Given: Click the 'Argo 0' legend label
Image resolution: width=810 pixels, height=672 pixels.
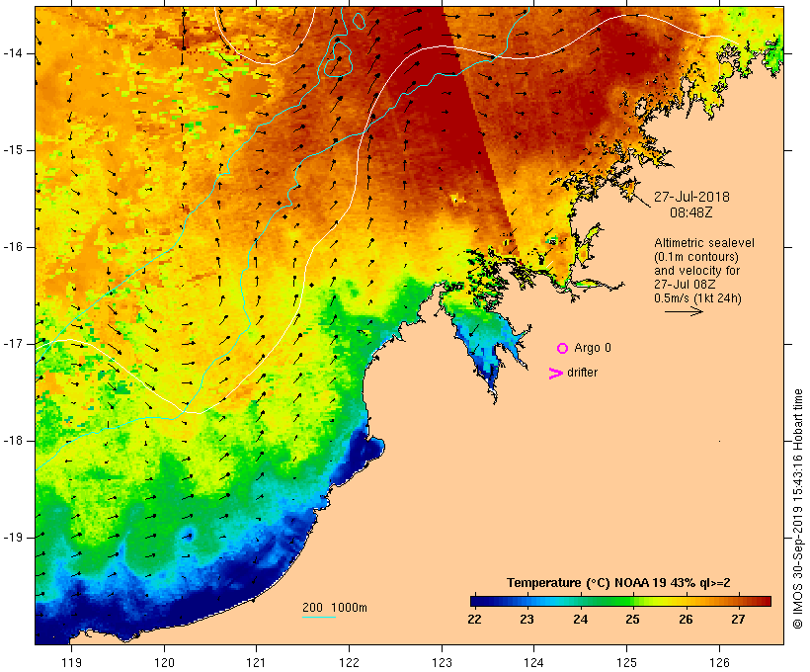Looking at the screenshot, I should click(593, 348).
